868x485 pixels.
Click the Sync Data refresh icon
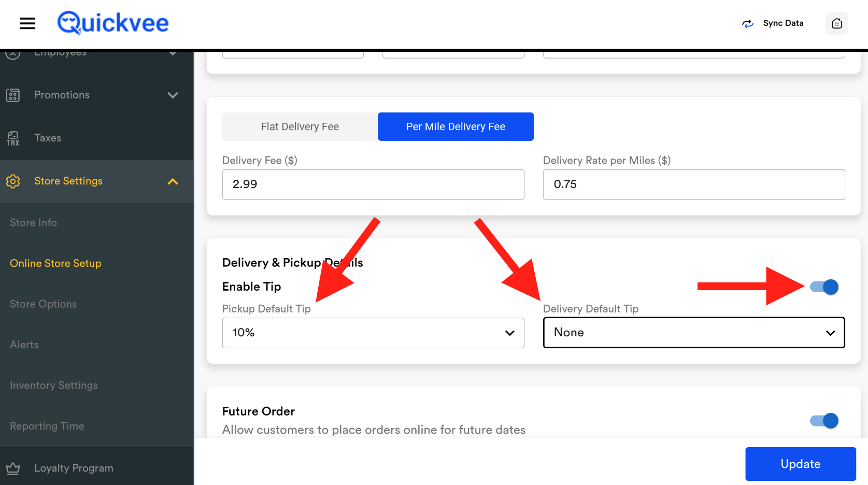[x=747, y=23]
